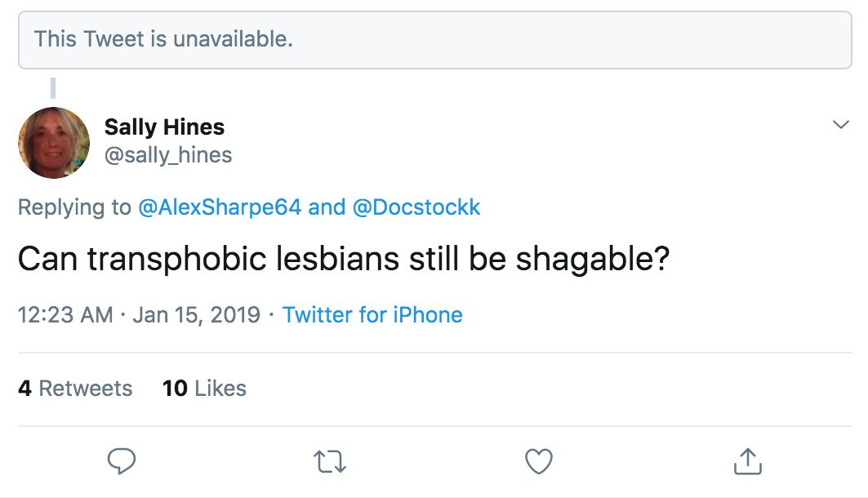
Task: Like the tweet with the heart icon
Action: click(539, 461)
